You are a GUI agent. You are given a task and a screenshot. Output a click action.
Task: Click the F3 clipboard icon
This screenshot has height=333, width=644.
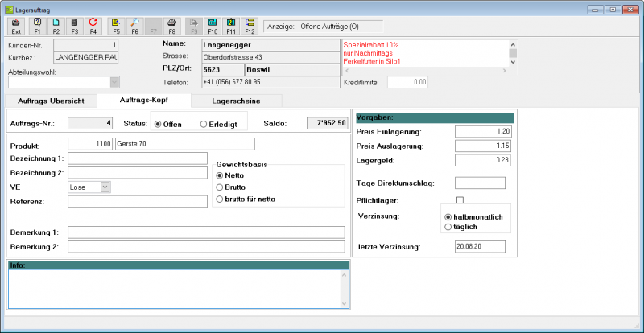pos(74,26)
